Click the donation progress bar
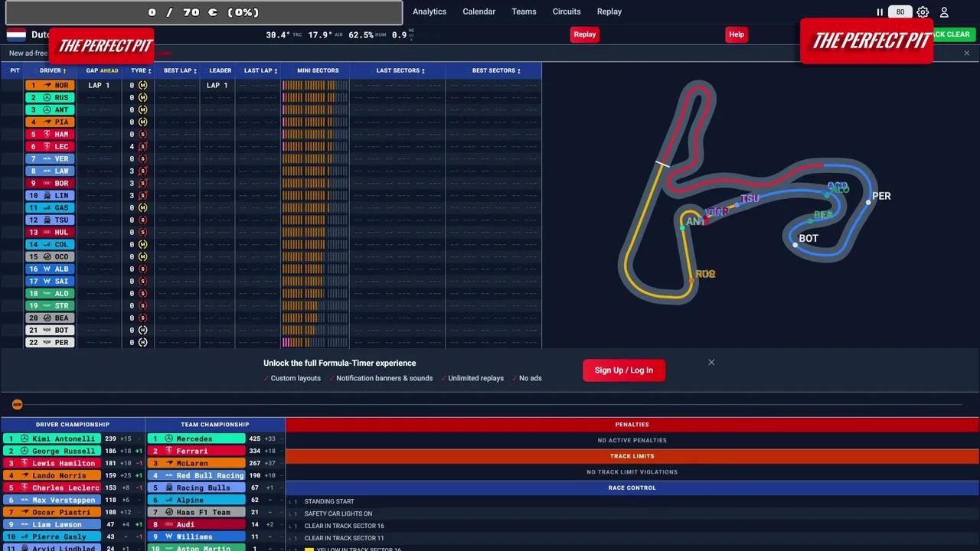Screen dimensions: 980x551 204,12
